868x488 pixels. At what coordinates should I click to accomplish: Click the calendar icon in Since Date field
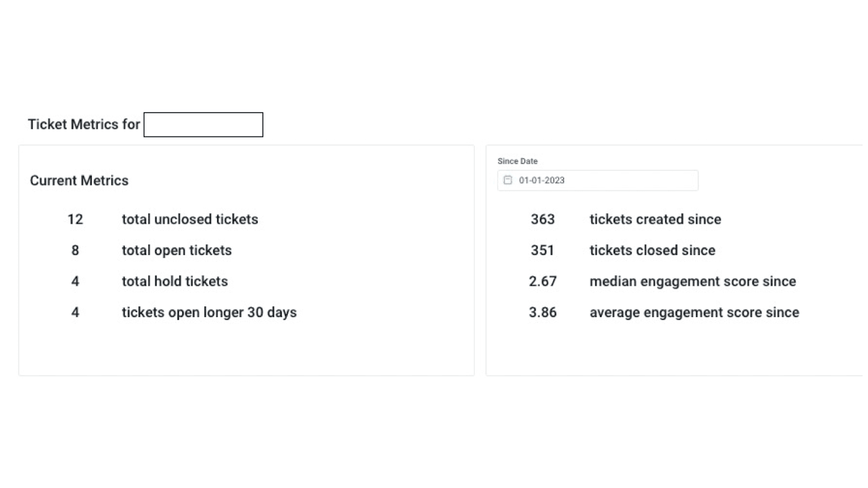508,180
